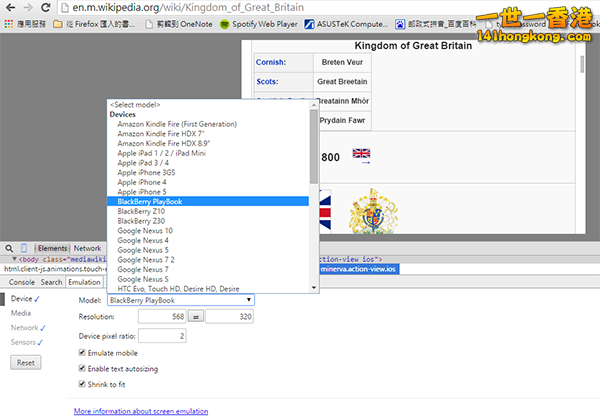The width and height of the screenshot is (600, 418).
Task: Click the Device pixel ratio field
Action: pyautogui.click(x=162, y=336)
